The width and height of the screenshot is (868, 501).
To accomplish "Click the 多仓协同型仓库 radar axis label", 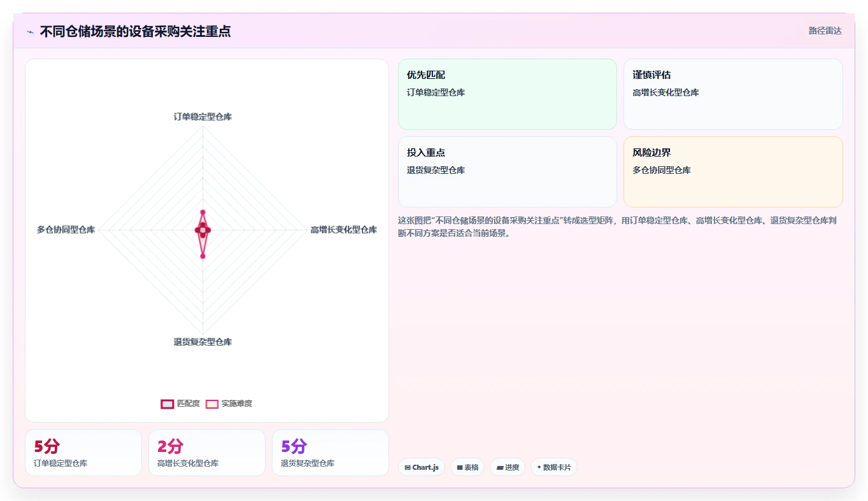I will point(66,230).
